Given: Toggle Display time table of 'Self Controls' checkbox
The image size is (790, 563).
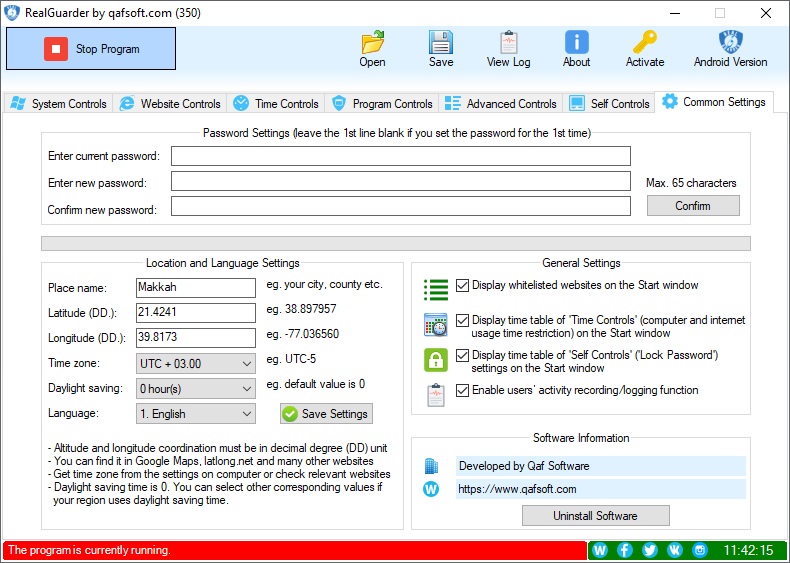Looking at the screenshot, I should click(462, 356).
